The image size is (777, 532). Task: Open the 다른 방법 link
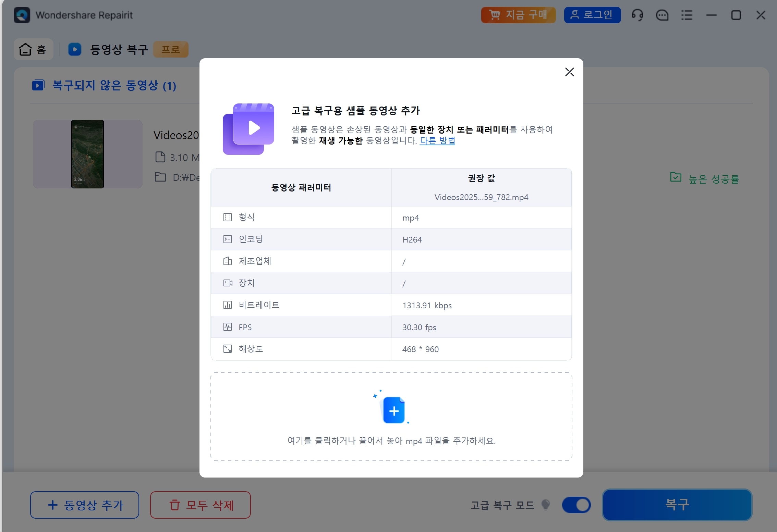(x=437, y=141)
